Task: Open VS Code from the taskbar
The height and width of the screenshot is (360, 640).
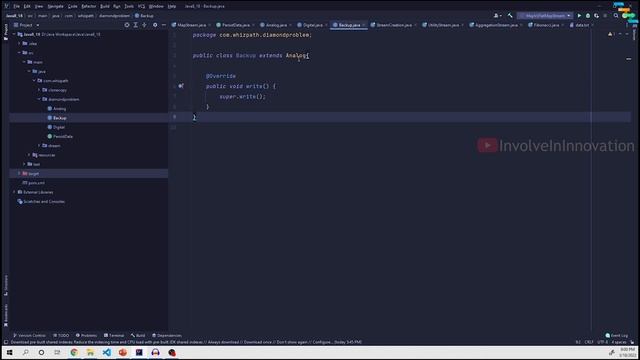Action: (107, 352)
